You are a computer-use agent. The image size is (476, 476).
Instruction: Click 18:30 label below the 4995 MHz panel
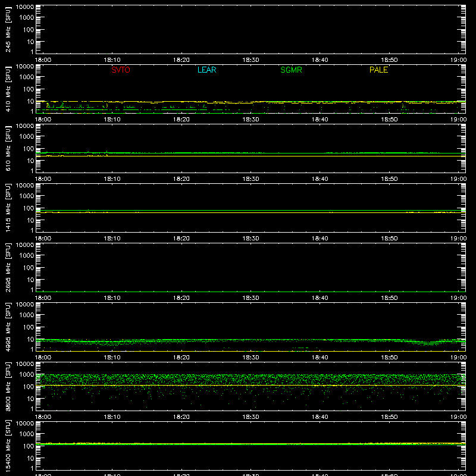[x=250, y=358]
